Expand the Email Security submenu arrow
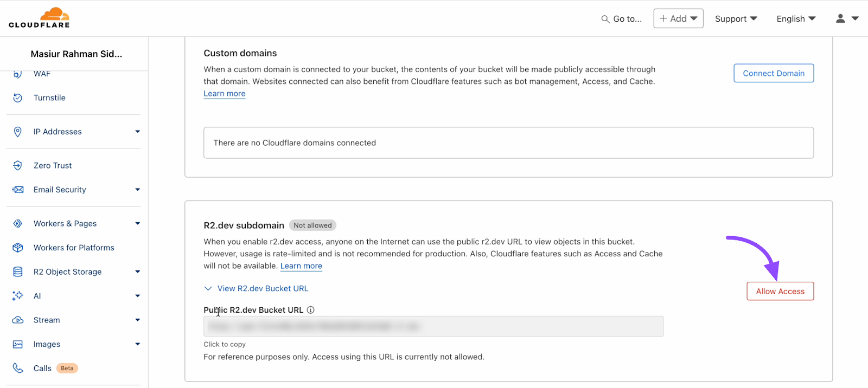 click(x=137, y=190)
